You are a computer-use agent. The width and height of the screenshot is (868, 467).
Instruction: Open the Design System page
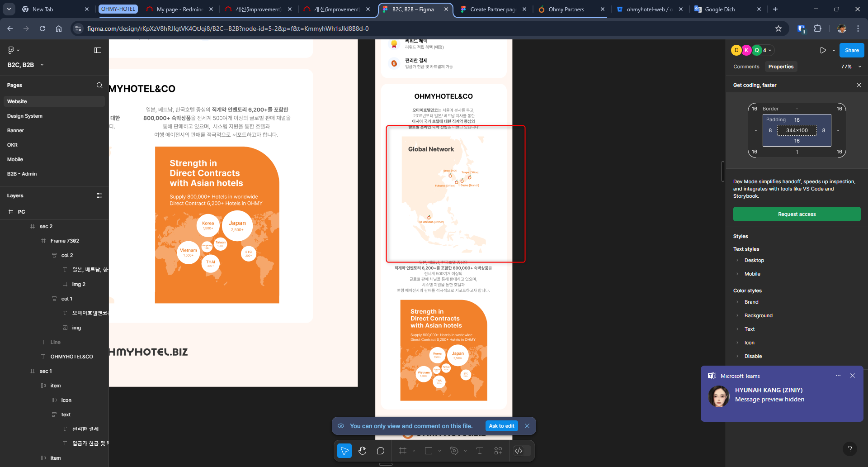[x=25, y=116]
